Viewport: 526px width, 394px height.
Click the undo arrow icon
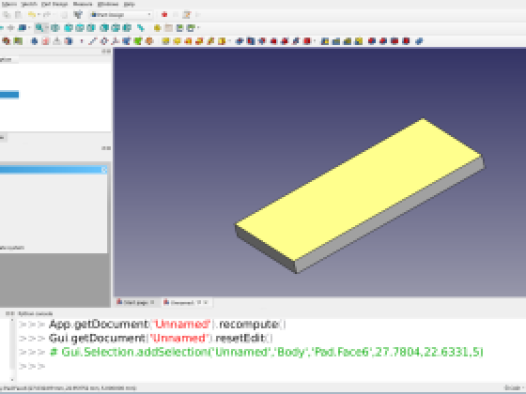point(32,15)
